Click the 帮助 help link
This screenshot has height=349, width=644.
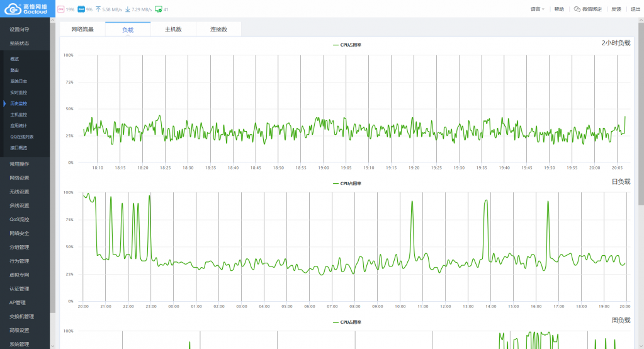click(x=559, y=9)
